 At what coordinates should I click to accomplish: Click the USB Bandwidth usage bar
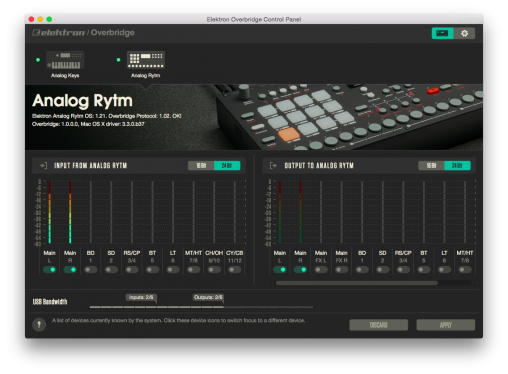[x=201, y=307]
